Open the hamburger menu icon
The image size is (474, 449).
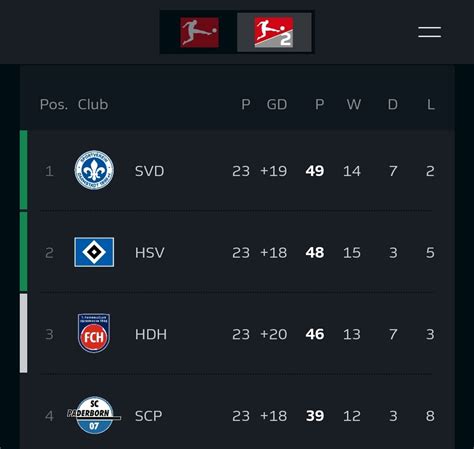[x=430, y=32]
